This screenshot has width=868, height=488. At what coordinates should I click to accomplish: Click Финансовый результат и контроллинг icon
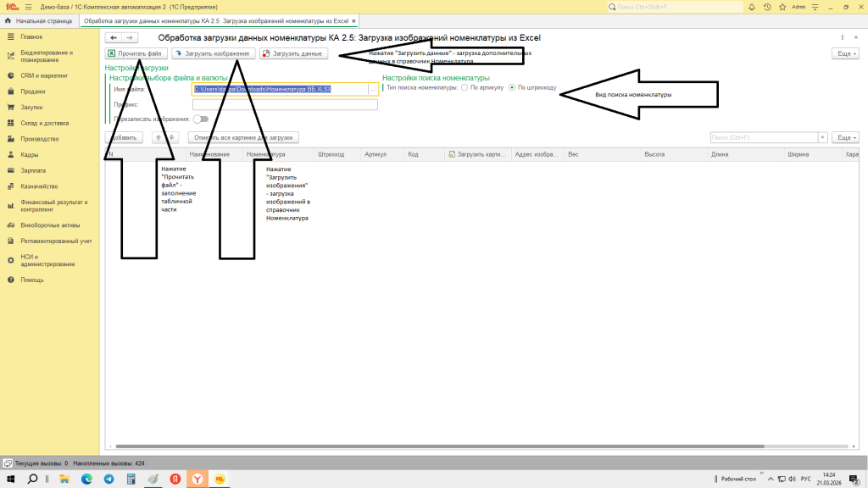10,206
